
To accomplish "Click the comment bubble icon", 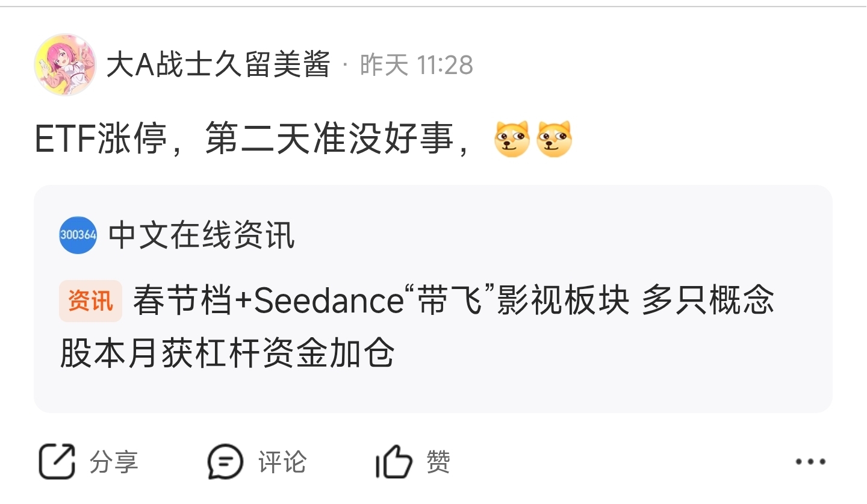I will (x=225, y=462).
